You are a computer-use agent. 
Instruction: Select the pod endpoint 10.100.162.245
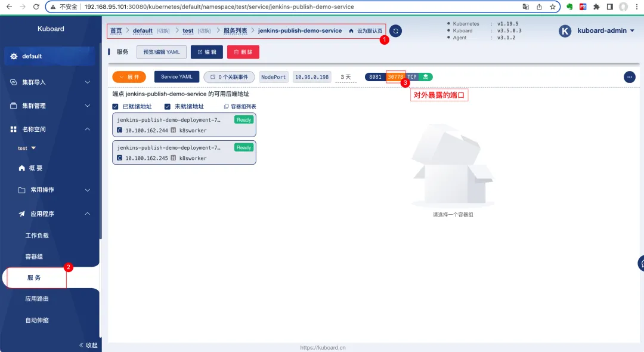click(x=184, y=152)
